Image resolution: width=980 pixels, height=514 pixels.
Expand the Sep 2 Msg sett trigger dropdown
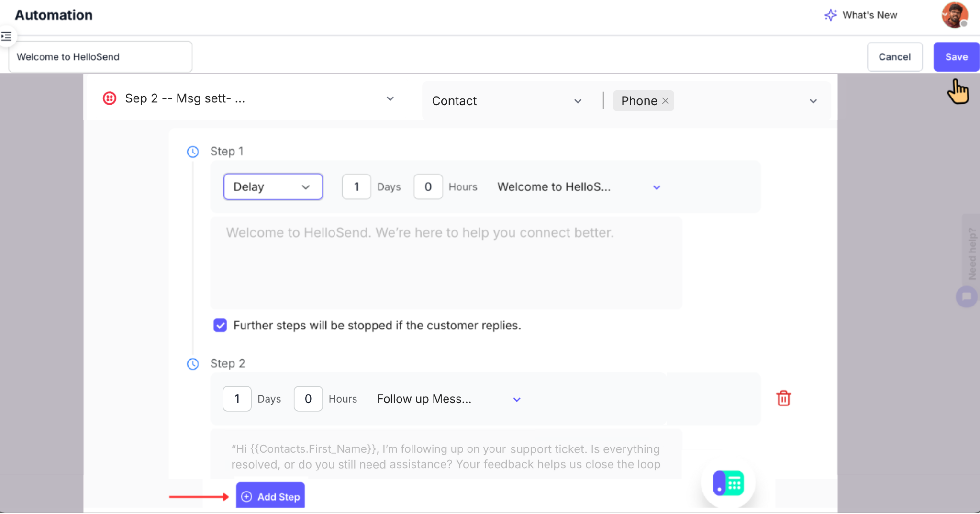coord(390,98)
